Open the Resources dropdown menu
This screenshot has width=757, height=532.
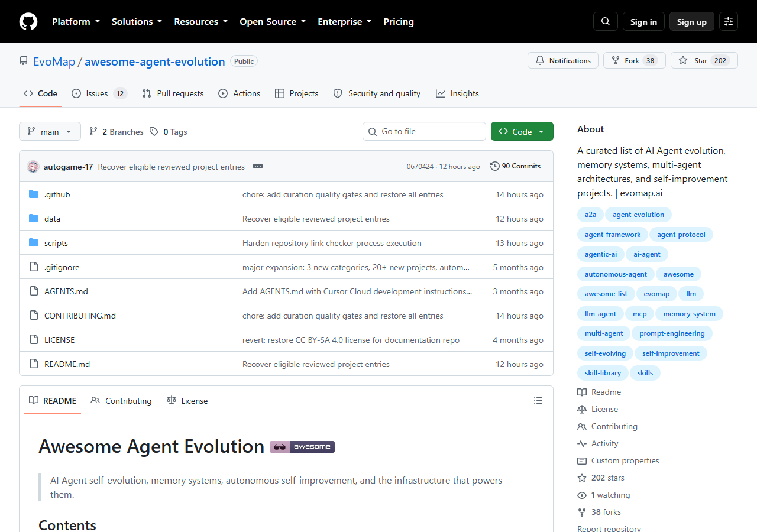click(x=200, y=21)
